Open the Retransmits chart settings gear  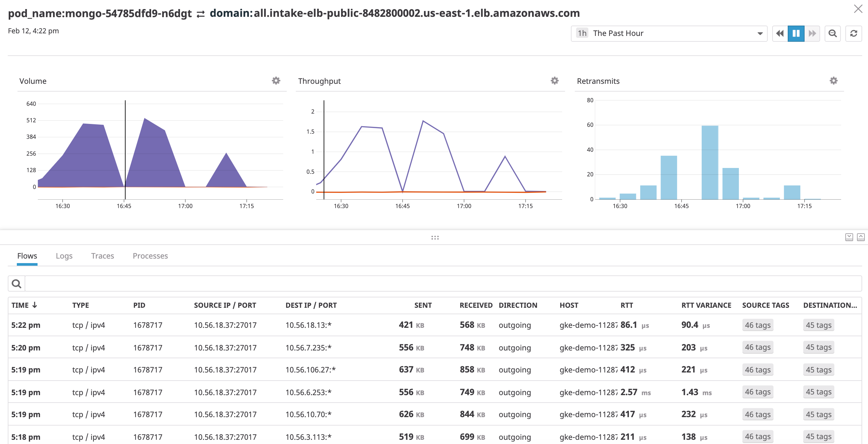click(x=834, y=81)
